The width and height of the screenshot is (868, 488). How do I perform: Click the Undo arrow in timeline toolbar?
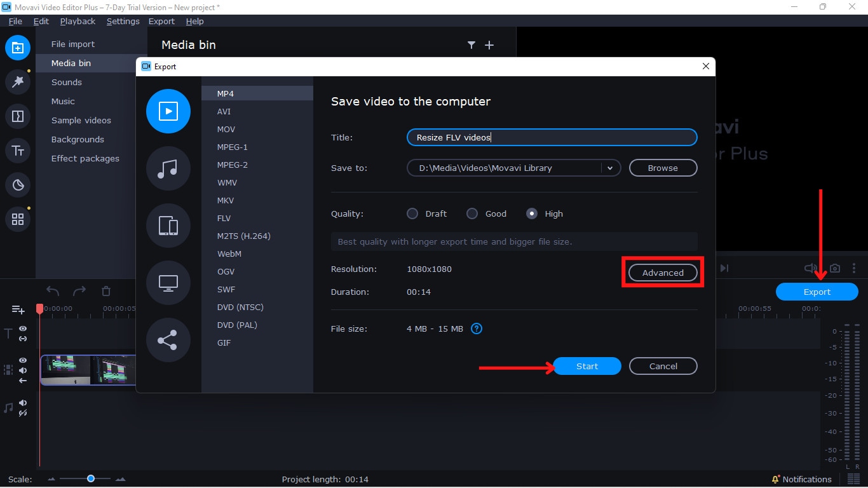[x=53, y=291]
